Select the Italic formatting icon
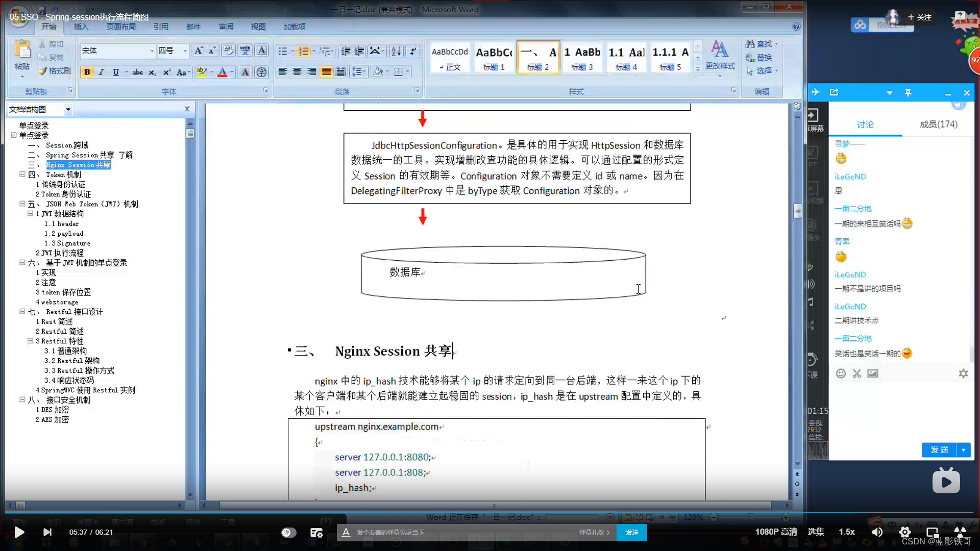This screenshot has width=980, height=551. (101, 72)
